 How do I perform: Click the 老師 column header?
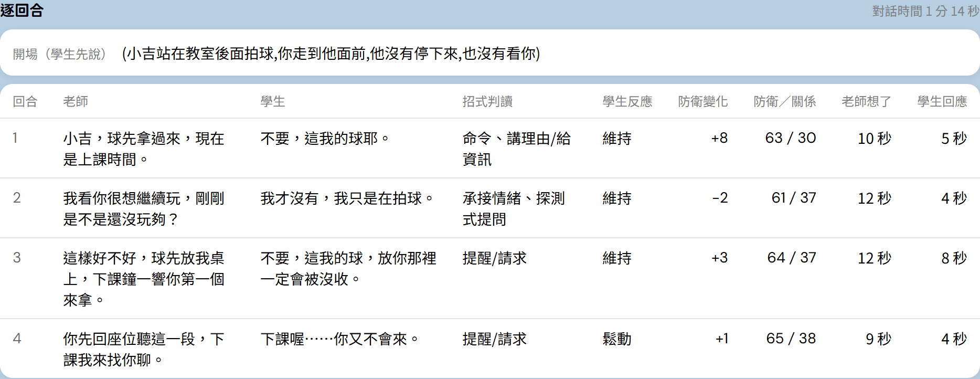tap(76, 101)
